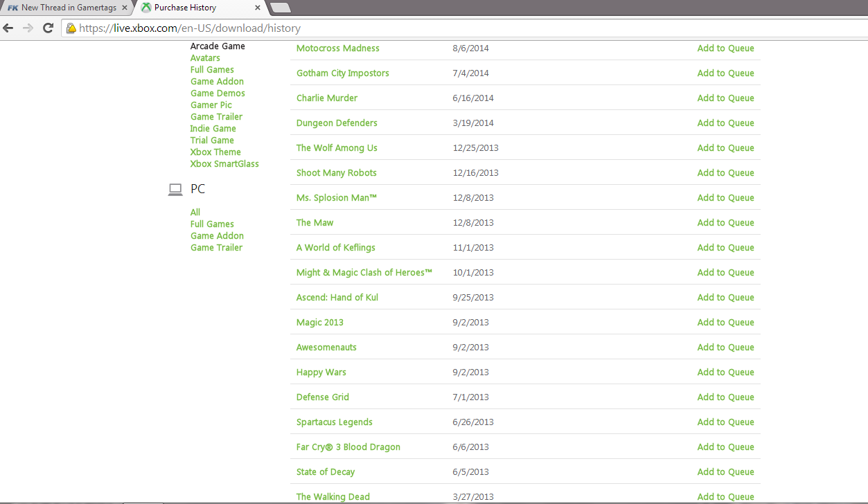Open the Game Demos category
This screenshot has width=868, height=504.
click(218, 93)
